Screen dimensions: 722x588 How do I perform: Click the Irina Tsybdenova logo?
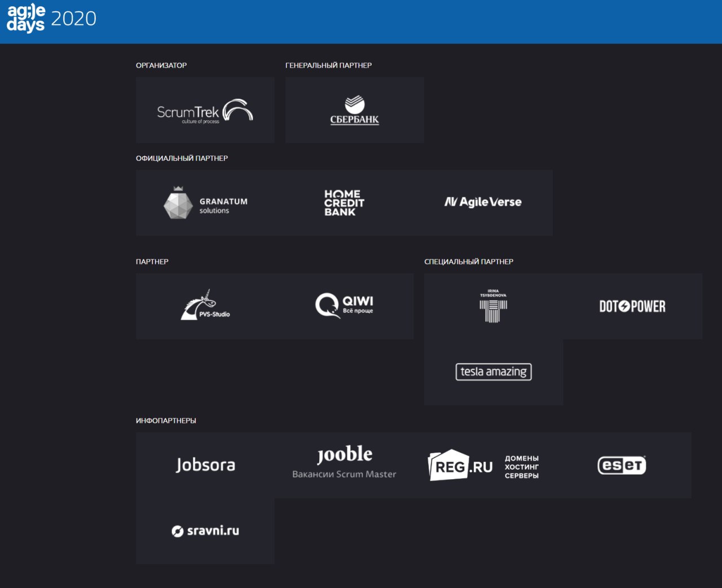(493, 306)
